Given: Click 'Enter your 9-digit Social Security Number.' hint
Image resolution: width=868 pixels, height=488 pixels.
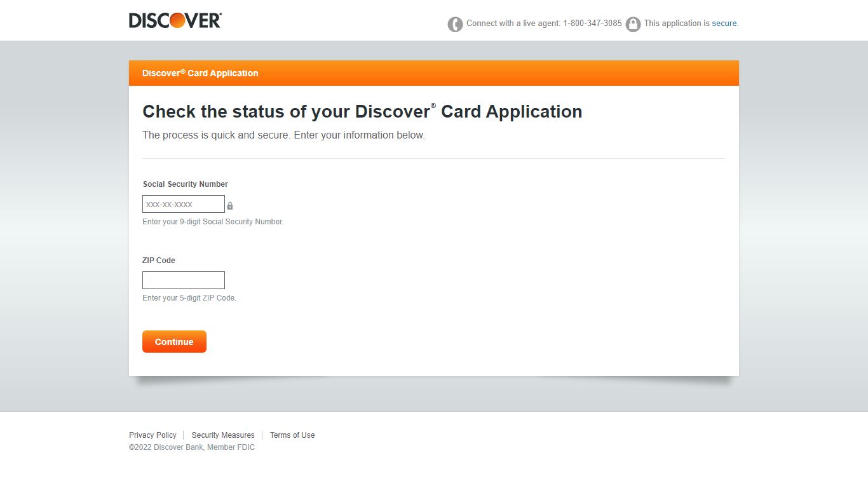Looking at the screenshot, I should pos(213,222).
